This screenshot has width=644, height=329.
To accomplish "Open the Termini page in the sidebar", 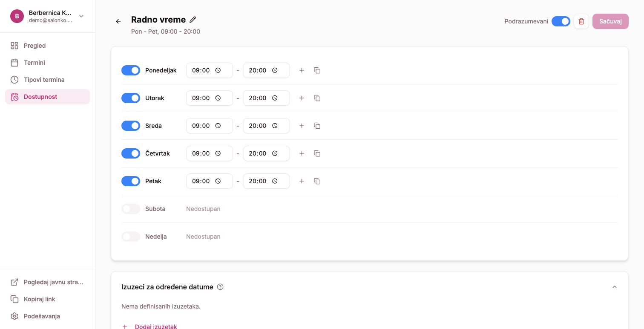I will (x=34, y=63).
